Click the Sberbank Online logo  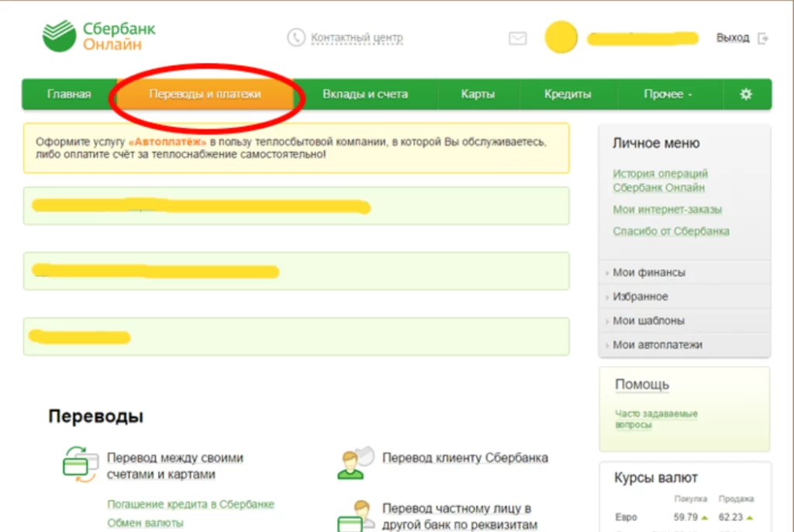tap(99, 36)
